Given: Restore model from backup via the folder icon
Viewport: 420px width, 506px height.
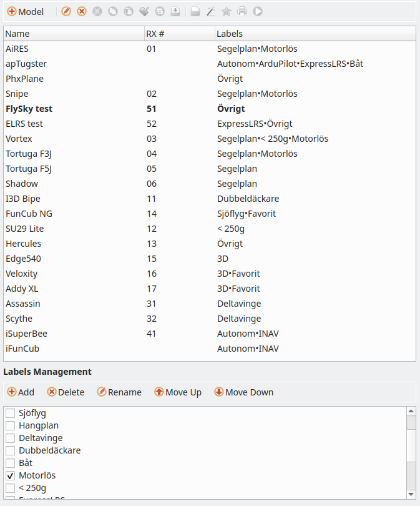Looking at the screenshot, I should [x=193, y=11].
